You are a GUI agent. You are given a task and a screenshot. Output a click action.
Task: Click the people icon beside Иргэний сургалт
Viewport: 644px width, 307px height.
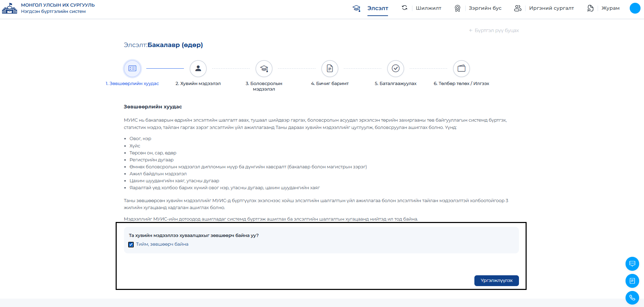518,8
